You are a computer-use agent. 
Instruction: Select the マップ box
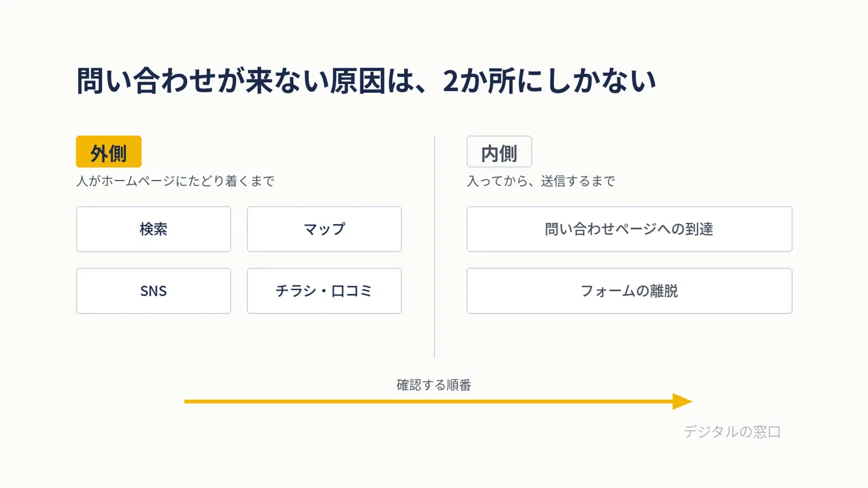[324, 229]
